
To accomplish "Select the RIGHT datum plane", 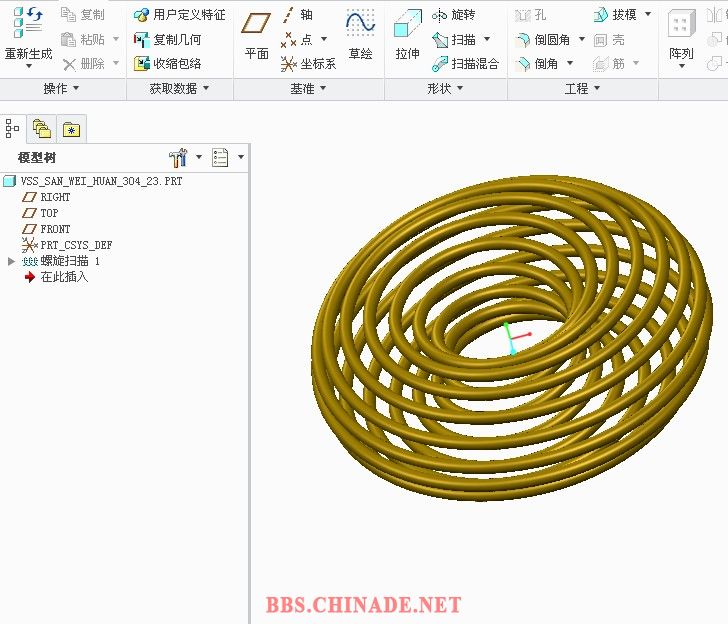I will pyautogui.click(x=46, y=197).
